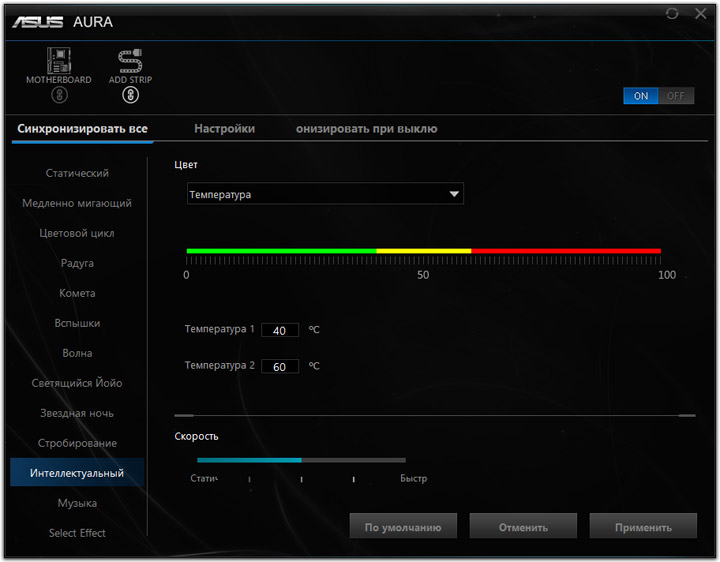Choose the Стробирование effect
Viewport: 720px width, 562px height.
(77, 443)
